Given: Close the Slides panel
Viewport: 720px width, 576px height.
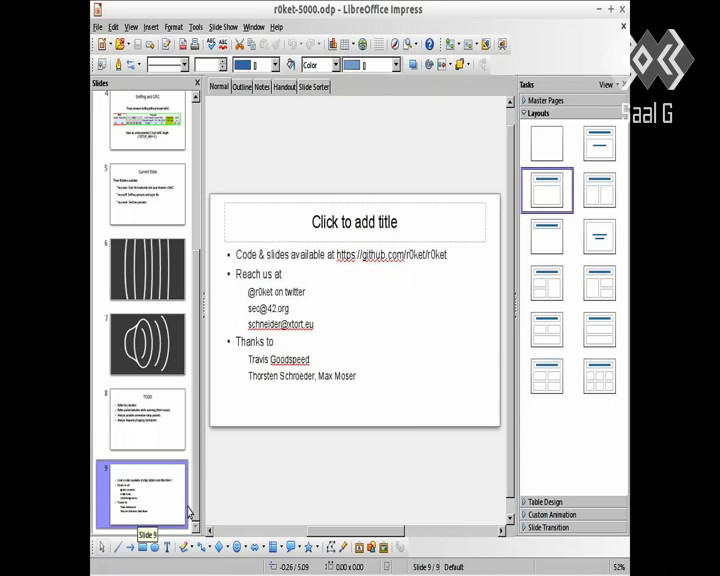Looking at the screenshot, I should [197, 83].
